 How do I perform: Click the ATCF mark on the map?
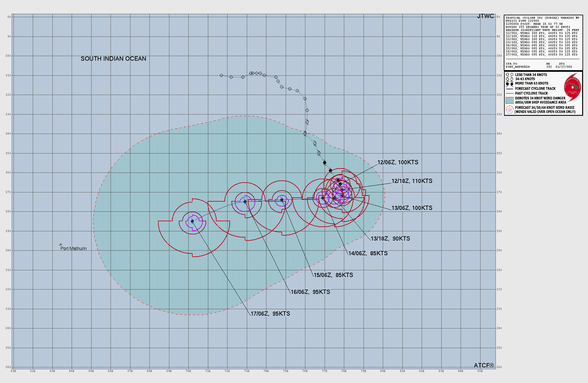pyautogui.click(x=484, y=365)
